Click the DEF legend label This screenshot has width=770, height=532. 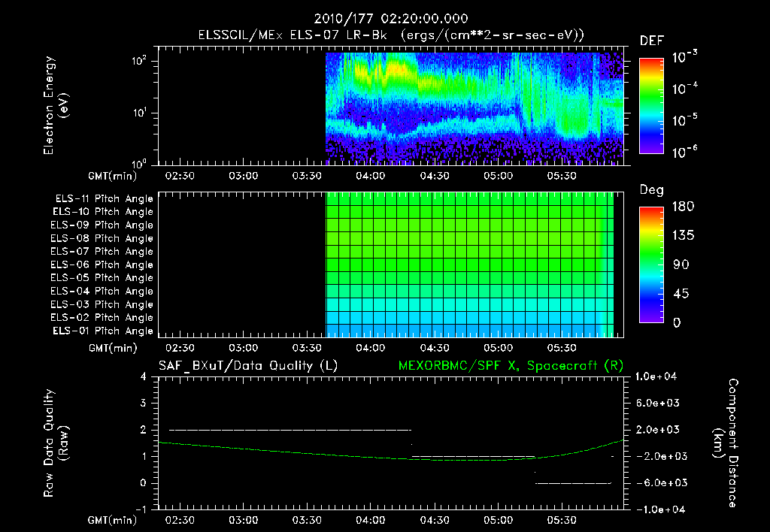[652, 41]
